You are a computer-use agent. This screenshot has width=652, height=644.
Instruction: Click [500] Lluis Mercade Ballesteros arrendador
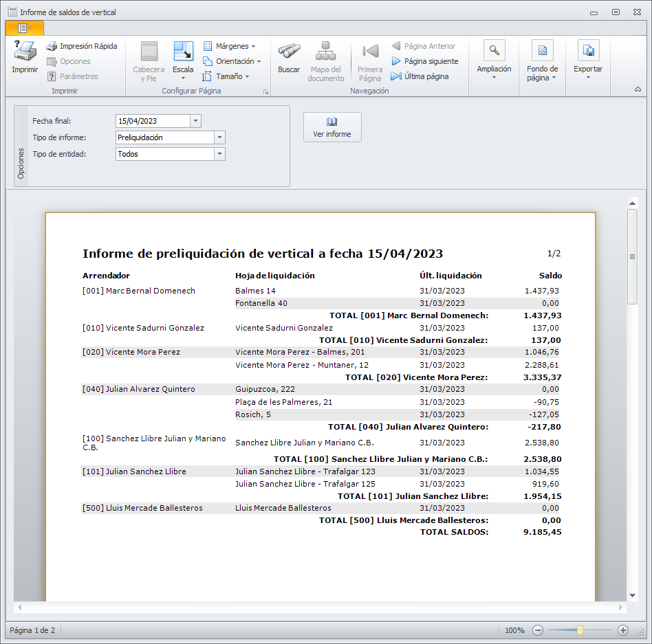pyautogui.click(x=142, y=508)
